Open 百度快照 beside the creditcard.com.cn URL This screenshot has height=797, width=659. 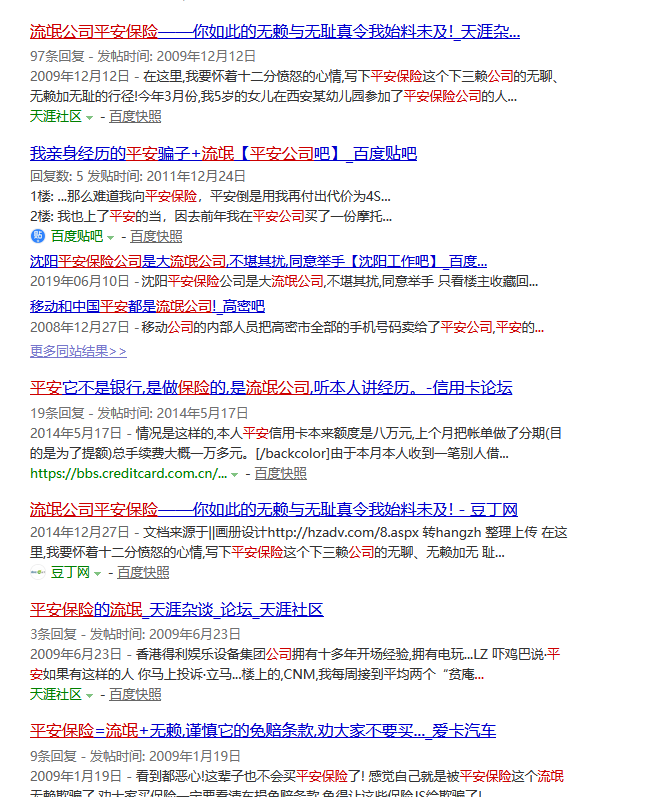tap(280, 474)
